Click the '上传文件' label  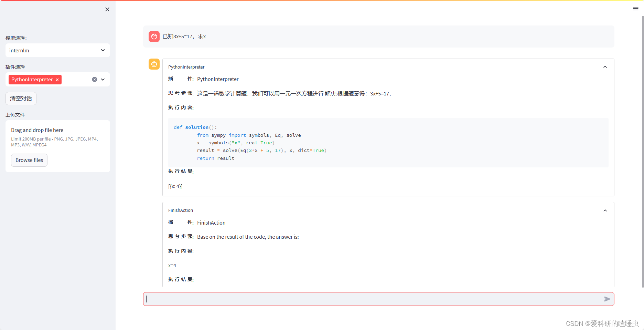coord(15,115)
